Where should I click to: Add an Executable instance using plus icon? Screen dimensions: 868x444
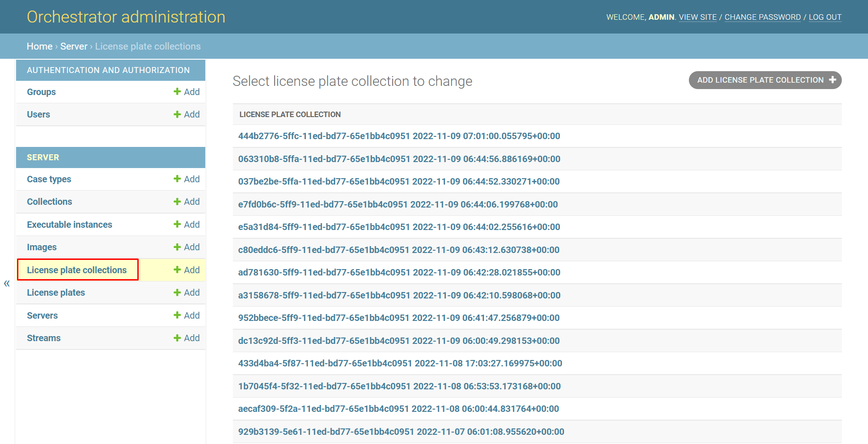[x=177, y=225]
